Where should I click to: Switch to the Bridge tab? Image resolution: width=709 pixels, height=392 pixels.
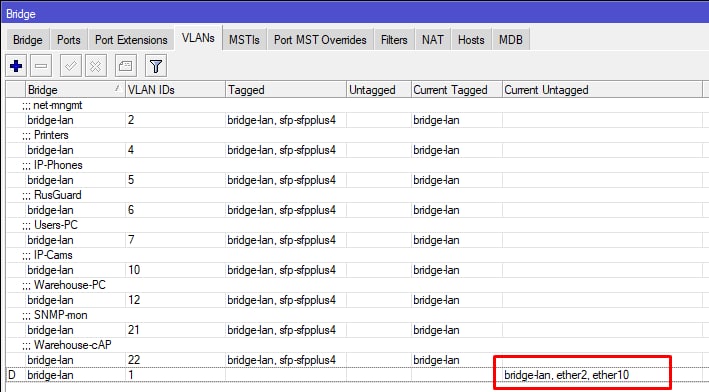point(28,40)
